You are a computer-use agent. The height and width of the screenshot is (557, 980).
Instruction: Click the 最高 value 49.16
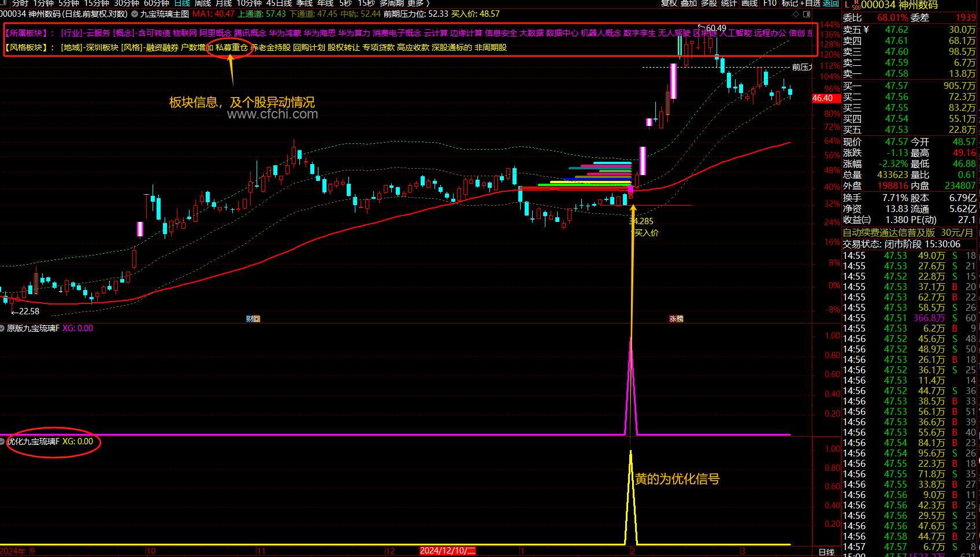click(x=964, y=153)
